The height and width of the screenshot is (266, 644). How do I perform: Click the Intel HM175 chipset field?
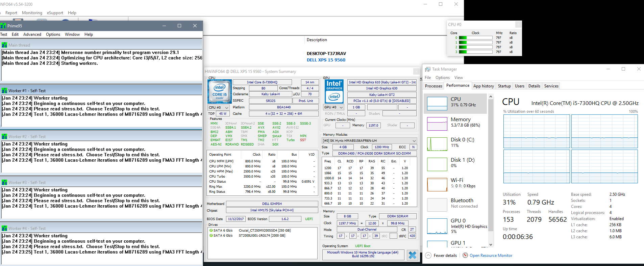click(272, 210)
